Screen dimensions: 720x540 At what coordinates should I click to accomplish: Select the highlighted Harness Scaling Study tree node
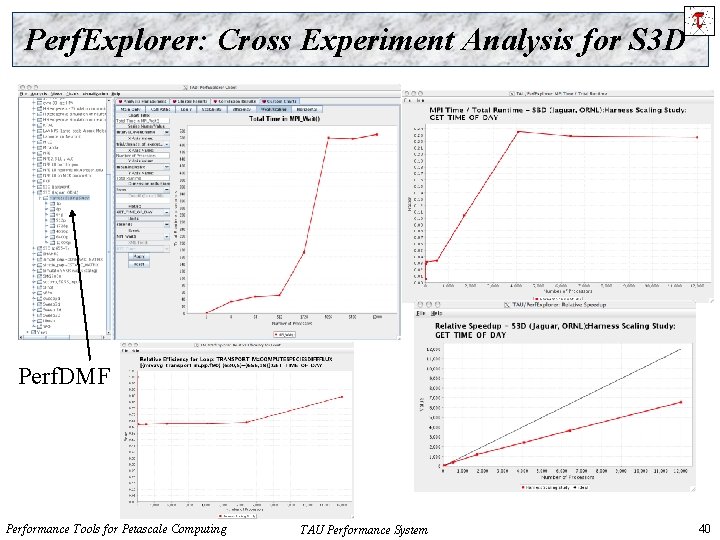pyautogui.click(x=69, y=198)
